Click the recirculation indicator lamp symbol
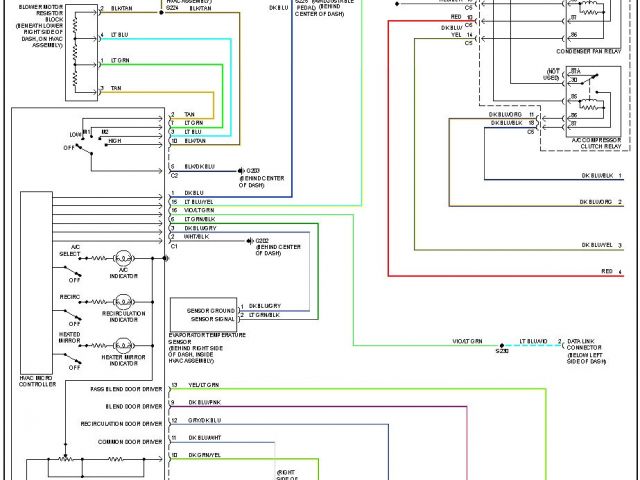640x480 pixels. tap(124, 301)
